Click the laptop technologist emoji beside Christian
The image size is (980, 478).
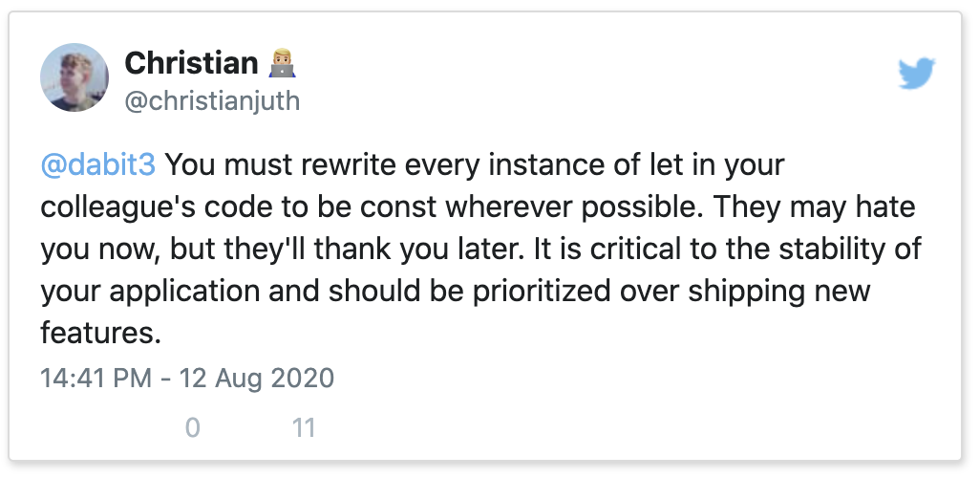coord(282,63)
